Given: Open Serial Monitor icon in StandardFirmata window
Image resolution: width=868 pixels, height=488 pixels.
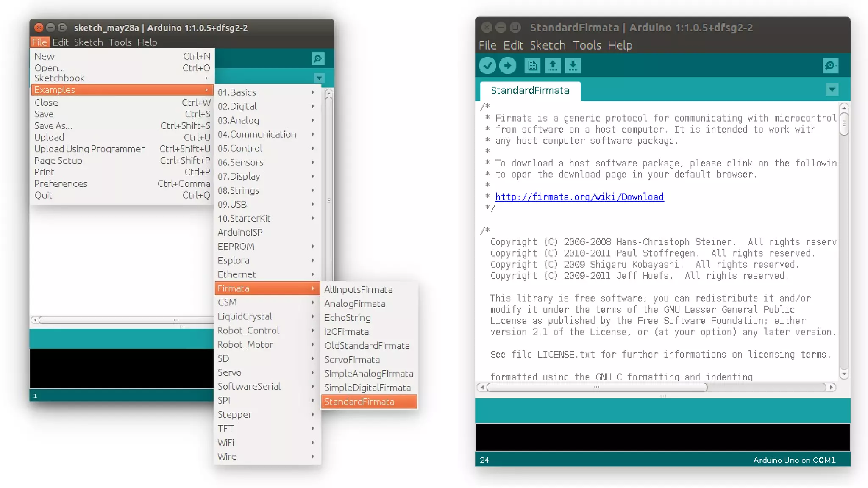Looking at the screenshot, I should point(831,66).
